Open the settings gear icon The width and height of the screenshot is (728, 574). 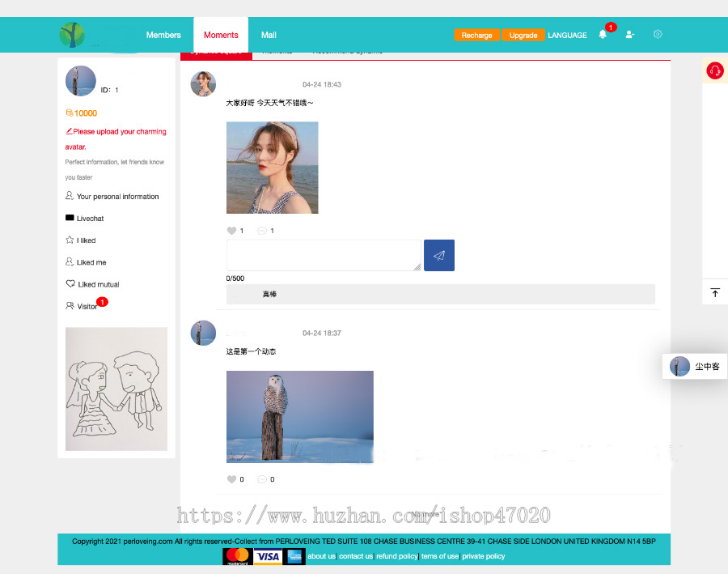click(x=658, y=34)
